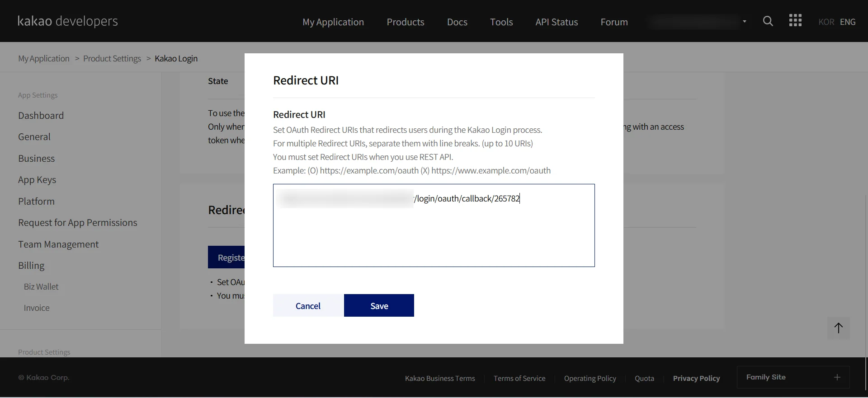Open Business in sidebar
This screenshot has width=868, height=398.
(37, 159)
